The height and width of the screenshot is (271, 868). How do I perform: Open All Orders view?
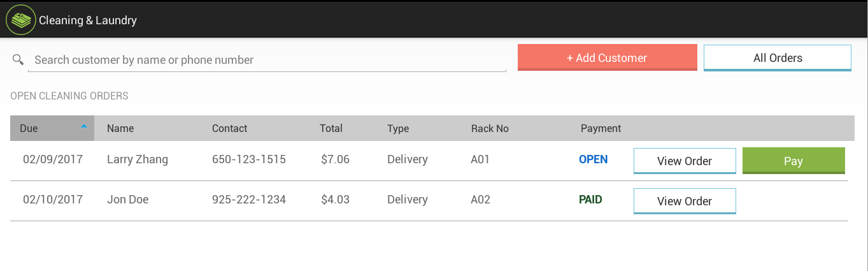[778, 58]
